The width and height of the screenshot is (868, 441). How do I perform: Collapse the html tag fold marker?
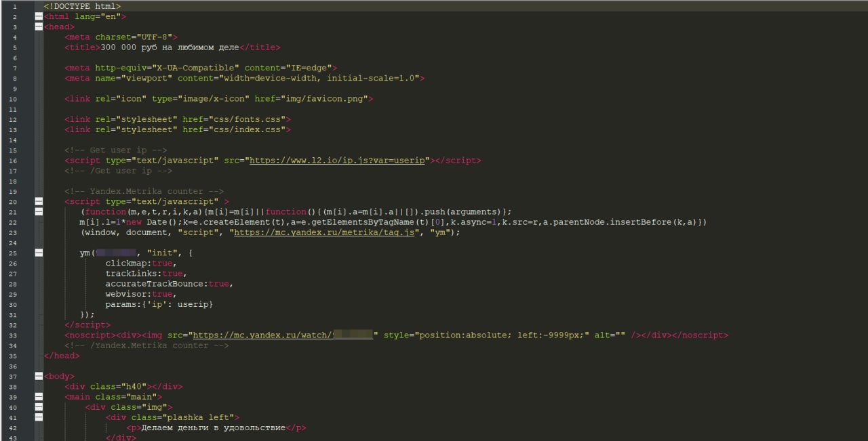point(39,16)
